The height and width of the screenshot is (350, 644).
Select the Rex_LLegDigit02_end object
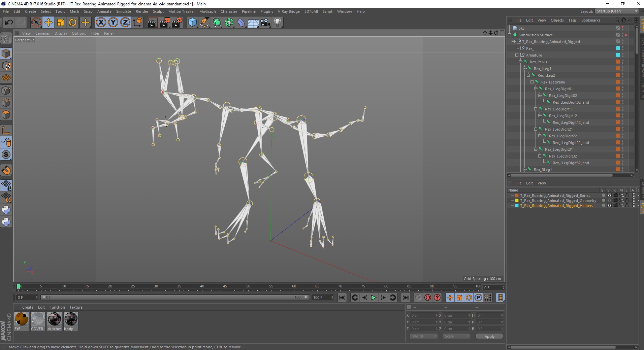[x=571, y=102]
